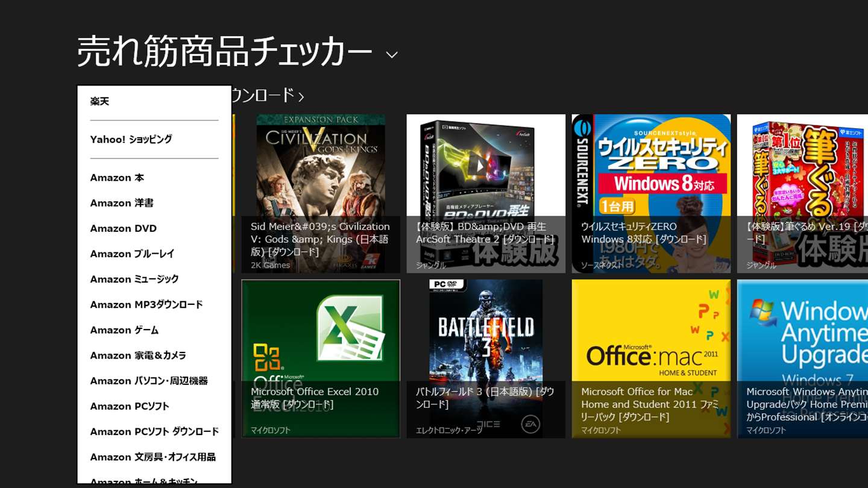Open Microsoft Windows Anytime Upgrade tile
Screen dimensions: 868x488
(x=802, y=358)
